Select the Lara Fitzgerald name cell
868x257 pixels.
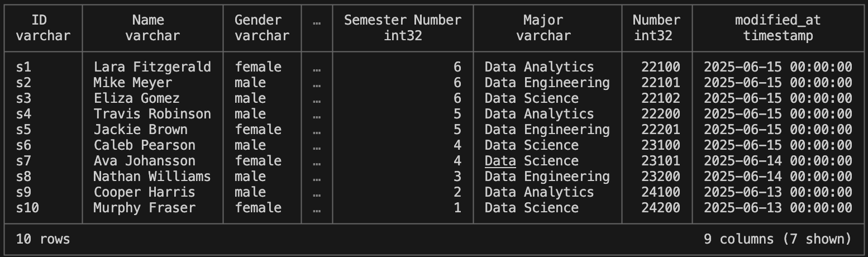pyautogui.click(x=152, y=67)
